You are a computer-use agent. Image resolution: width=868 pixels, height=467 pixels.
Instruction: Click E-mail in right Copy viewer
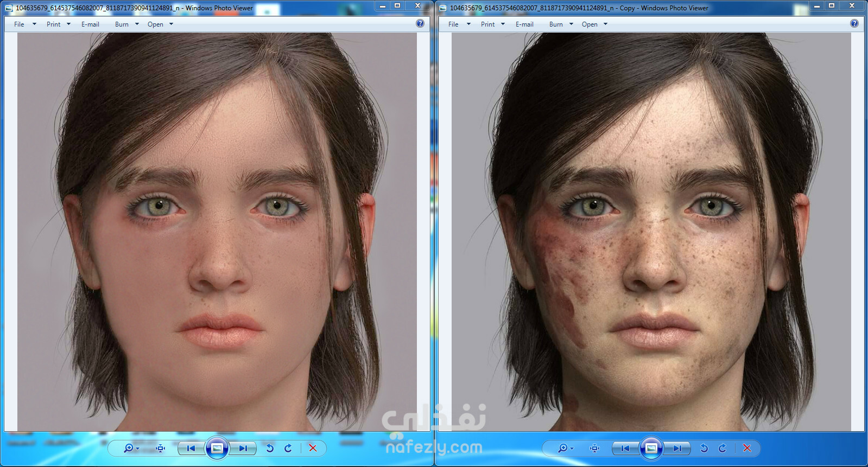pos(524,24)
